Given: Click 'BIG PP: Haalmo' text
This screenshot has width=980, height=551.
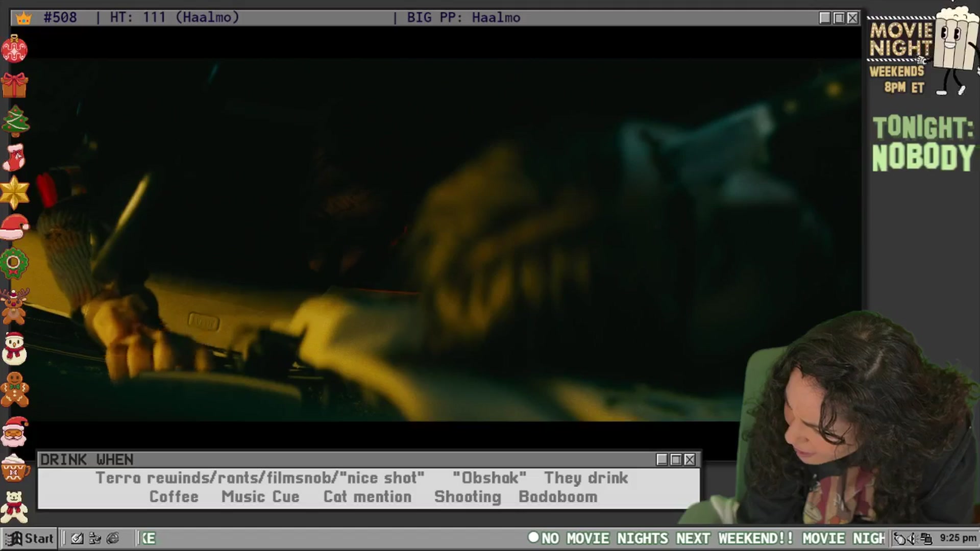Looking at the screenshot, I should coord(463,17).
